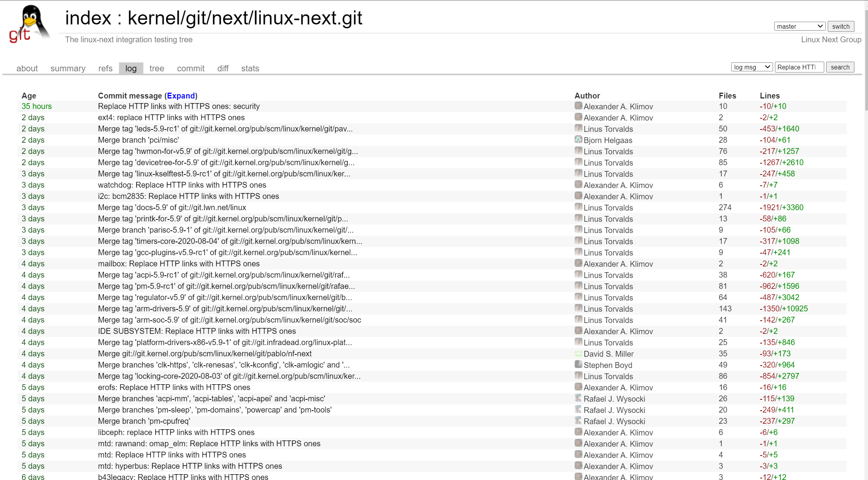Open 'mtd: rawnand: omap_elm' commit
Image resolution: width=868 pixels, height=480 pixels.
(x=209, y=444)
